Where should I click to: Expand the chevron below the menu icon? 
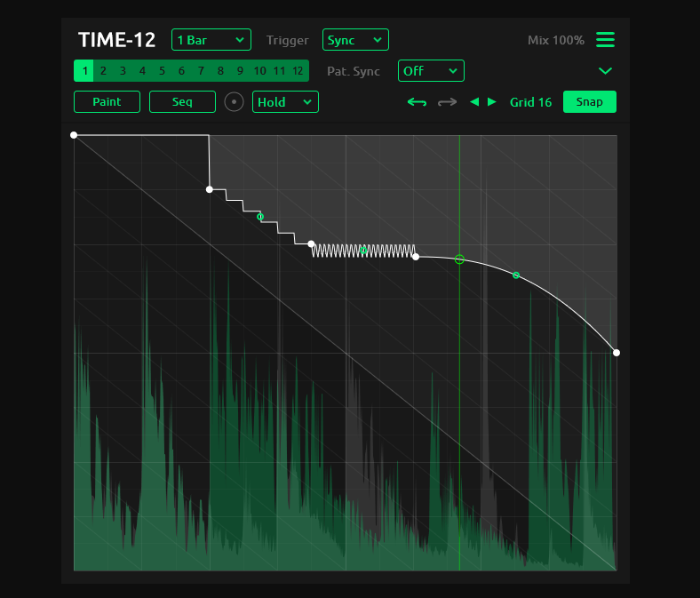coord(605,71)
